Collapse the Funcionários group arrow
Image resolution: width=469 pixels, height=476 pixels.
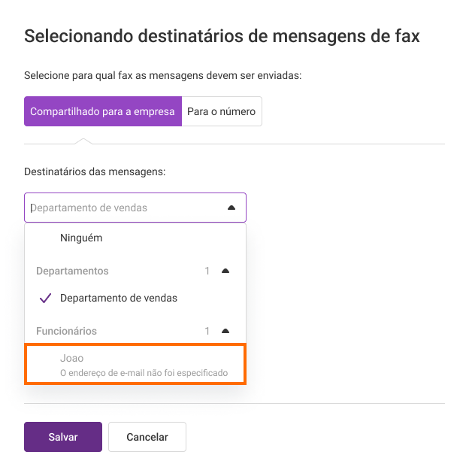point(225,331)
